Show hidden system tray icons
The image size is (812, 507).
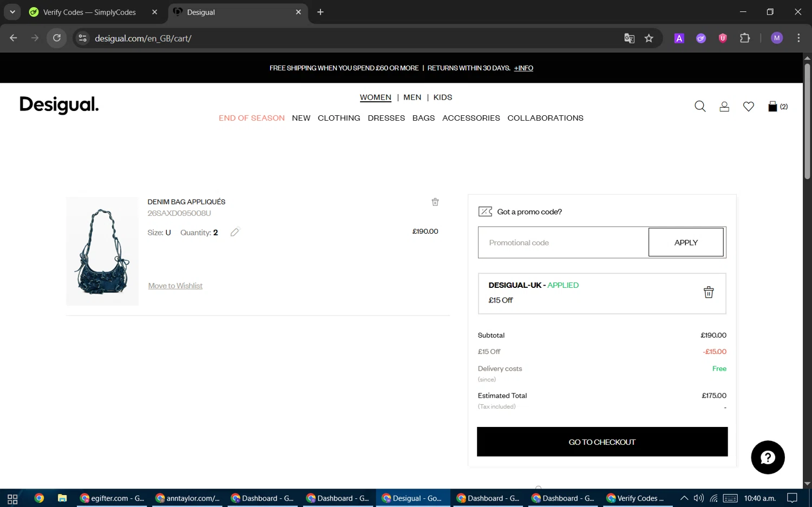(684, 498)
